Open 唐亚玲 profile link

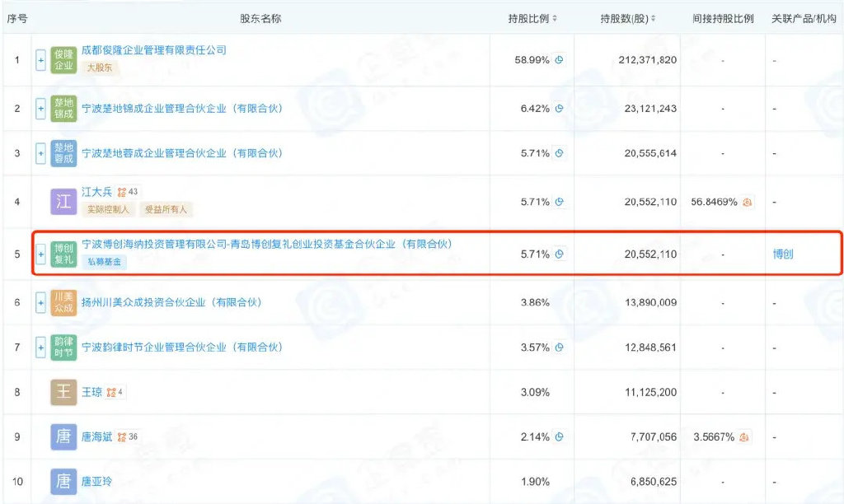tap(97, 482)
